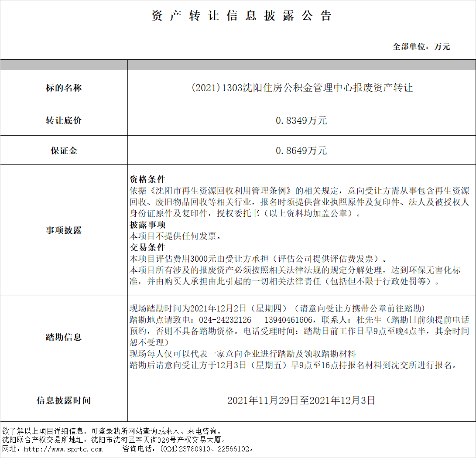The image size is (476, 458).
Task: Click the 披露事项 bold heading
Action: (x=147, y=225)
